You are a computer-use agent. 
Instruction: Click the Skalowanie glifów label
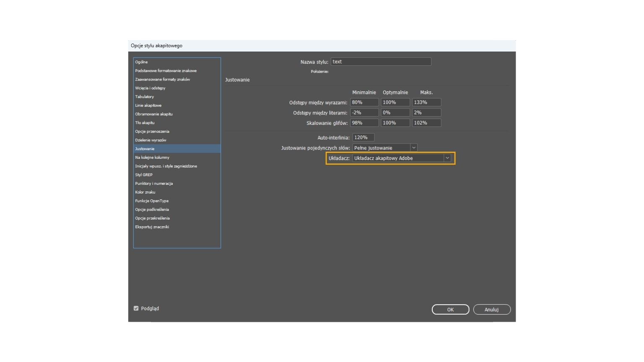(327, 123)
